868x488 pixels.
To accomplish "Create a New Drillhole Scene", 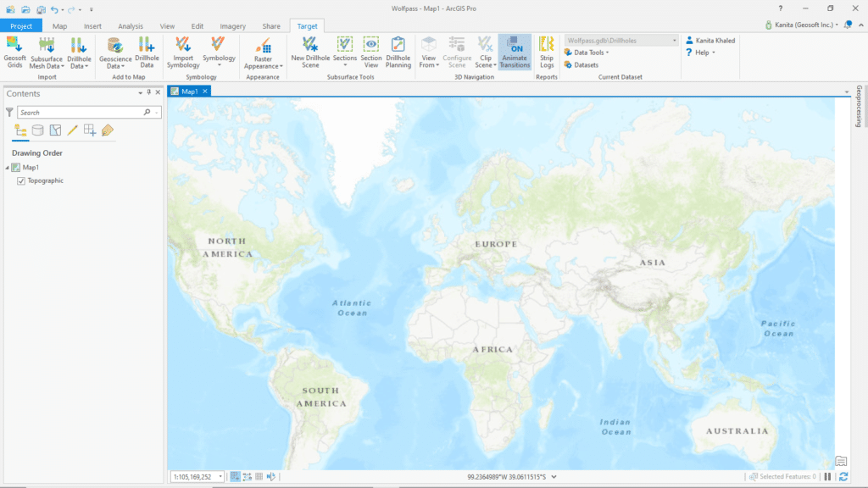I will point(309,53).
